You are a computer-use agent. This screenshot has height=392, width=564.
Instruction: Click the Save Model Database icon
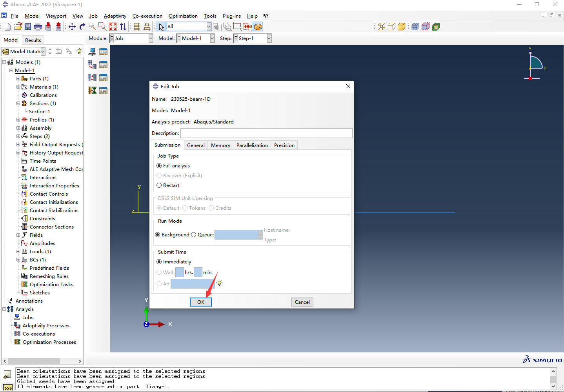click(x=28, y=27)
